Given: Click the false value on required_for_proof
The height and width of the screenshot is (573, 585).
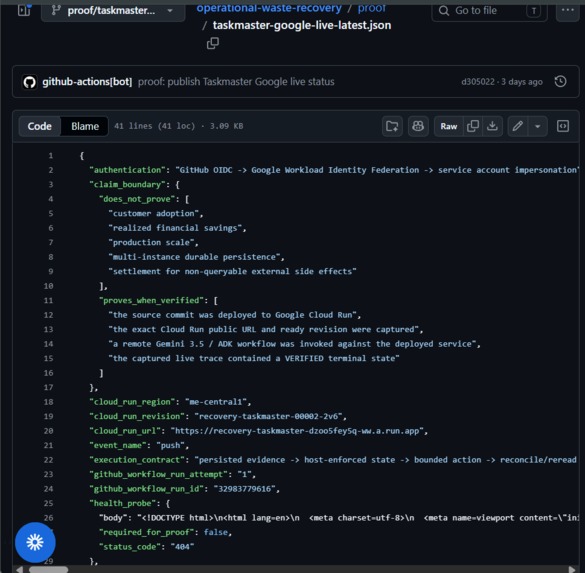Looking at the screenshot, I should (216, 533).
